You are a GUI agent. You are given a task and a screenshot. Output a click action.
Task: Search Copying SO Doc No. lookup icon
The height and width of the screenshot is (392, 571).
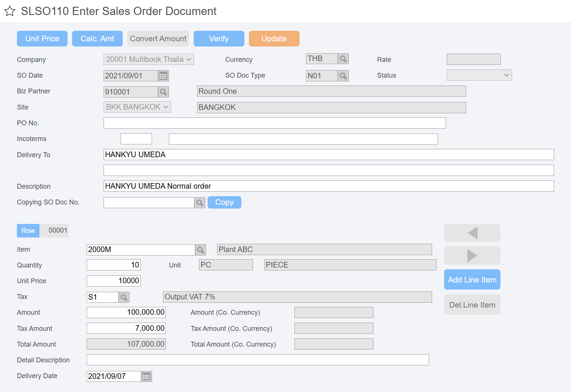click(x=200, y=203)
